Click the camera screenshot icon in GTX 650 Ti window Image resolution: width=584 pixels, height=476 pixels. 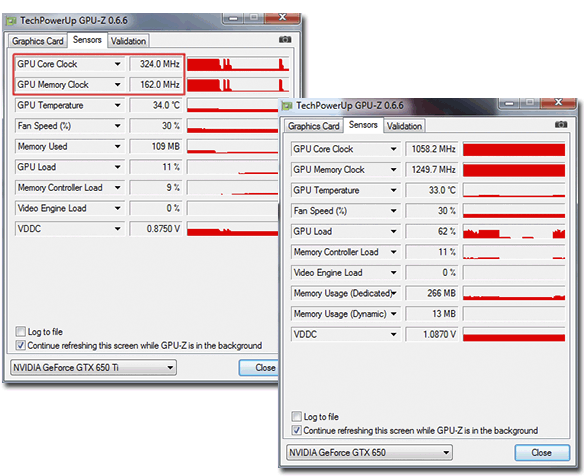coord(285,39)
